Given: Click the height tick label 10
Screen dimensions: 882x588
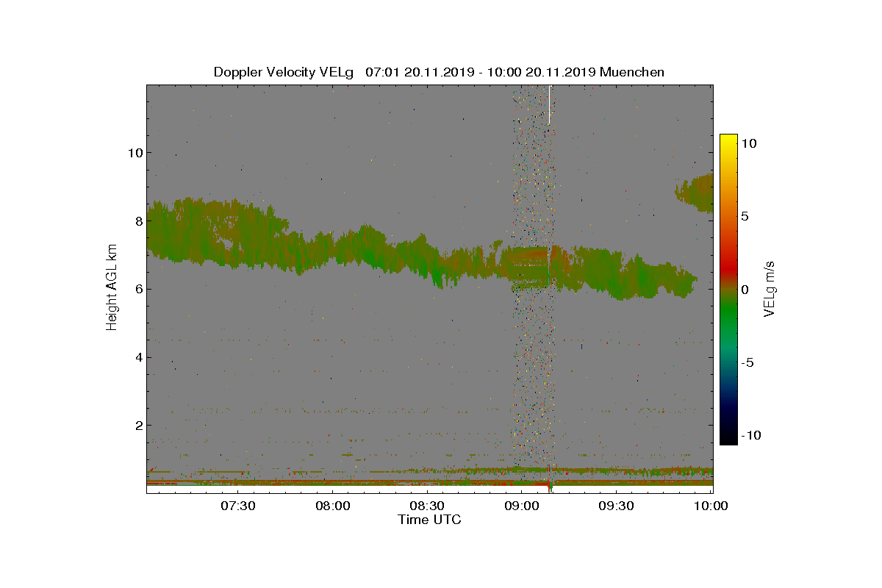Looking at the screenshot, I should point(135,153).
